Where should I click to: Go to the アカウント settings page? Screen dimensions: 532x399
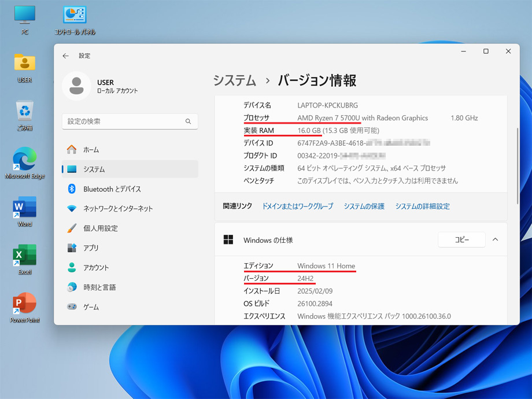click(x=130, y=267)
